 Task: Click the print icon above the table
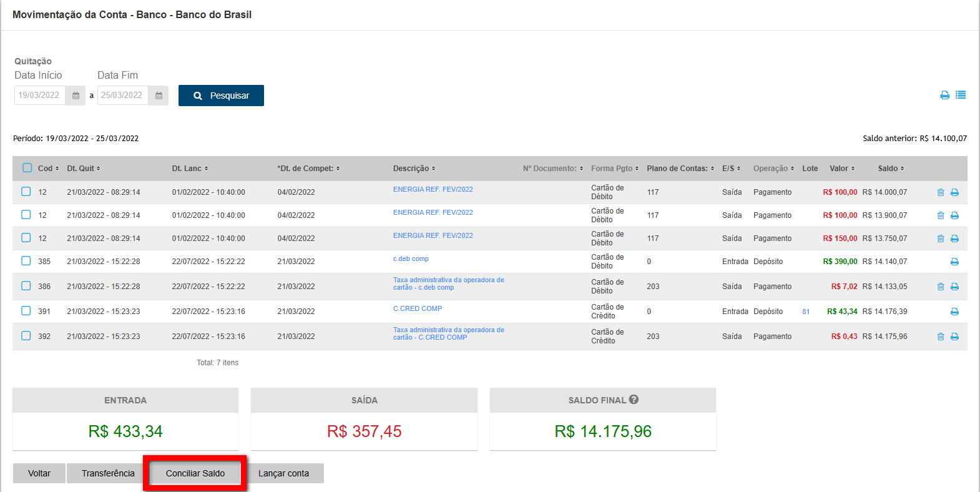pos(944,95)
